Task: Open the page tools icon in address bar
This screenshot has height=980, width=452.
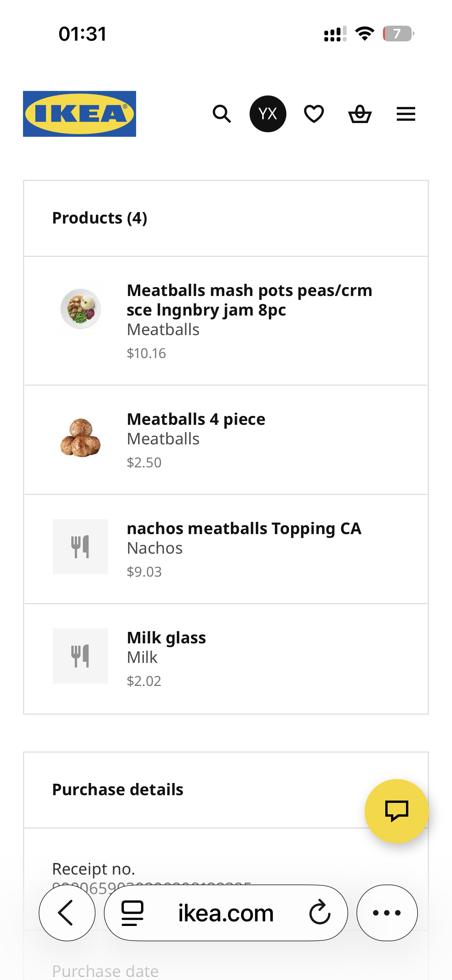Action: pyautogui.click(x=132, y=913)
